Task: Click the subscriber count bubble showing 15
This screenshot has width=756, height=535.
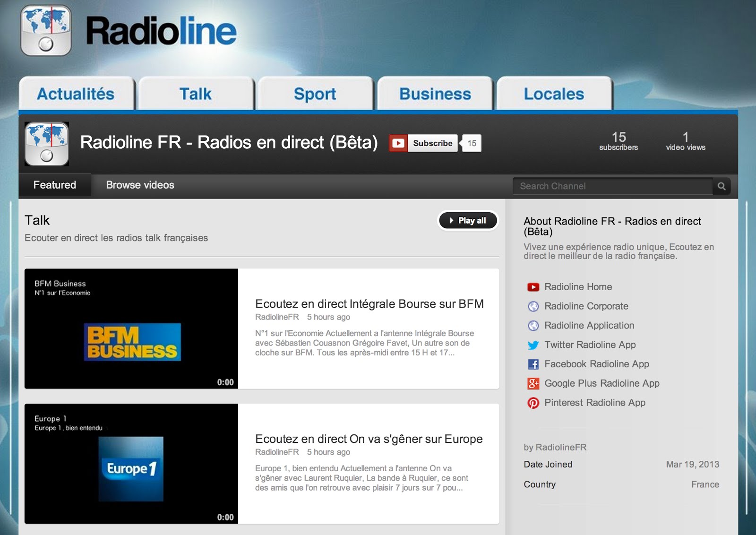Action: point(472,143)
